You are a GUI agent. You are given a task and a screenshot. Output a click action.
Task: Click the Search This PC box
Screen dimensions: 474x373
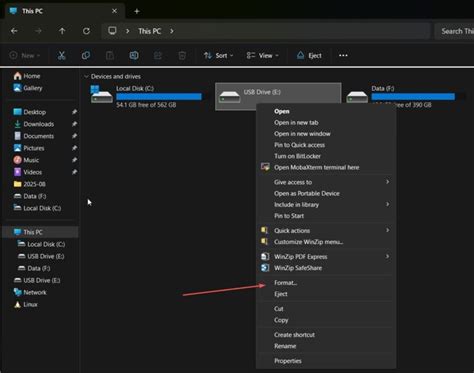(x=455, y=31)
